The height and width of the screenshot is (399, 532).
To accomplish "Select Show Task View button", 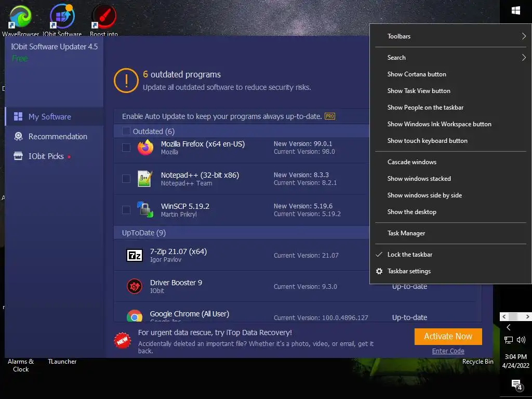I will (x=450, y=91).
